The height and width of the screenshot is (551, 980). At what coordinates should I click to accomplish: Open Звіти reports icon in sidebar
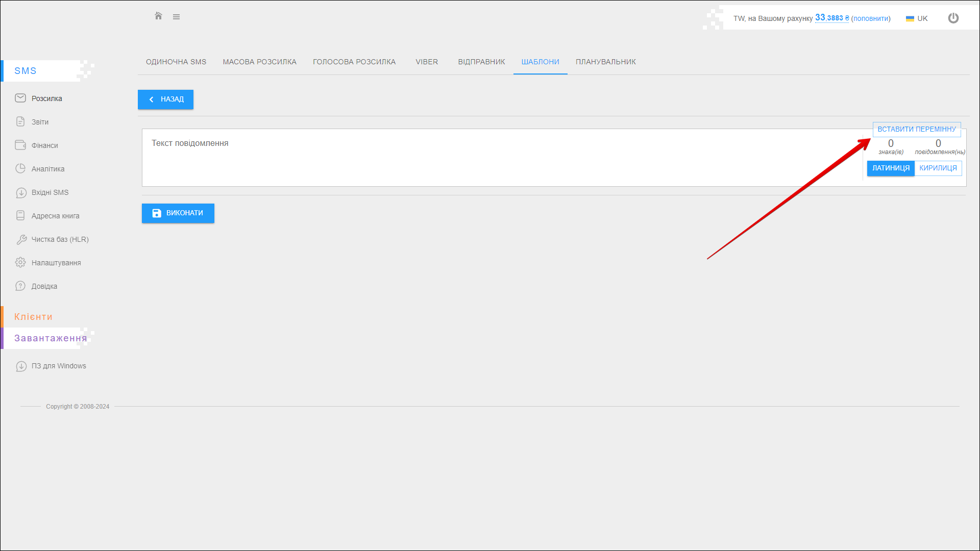click(x=20, y=121)
